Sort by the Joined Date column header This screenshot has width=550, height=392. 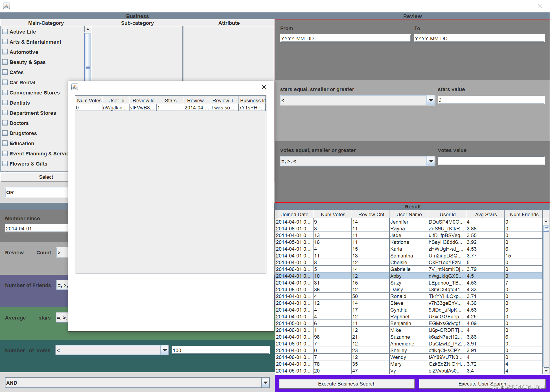tap(294, 214)
